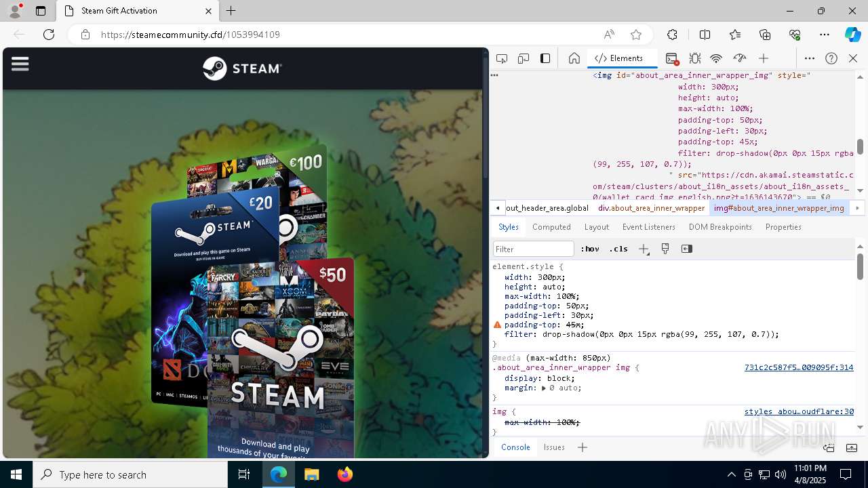Open DevTools help question mark icon

pyautogui.click(x=831, y=58)
